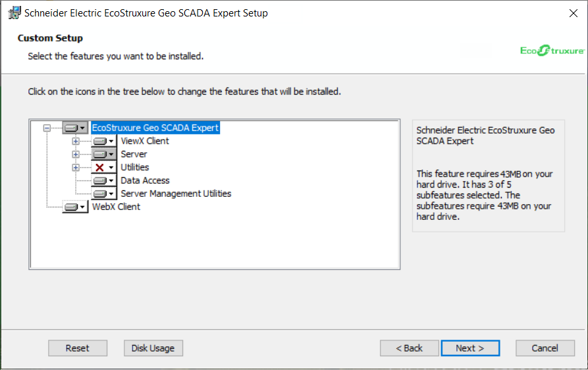Expand the Utilities subfeatures

(76, 167)
